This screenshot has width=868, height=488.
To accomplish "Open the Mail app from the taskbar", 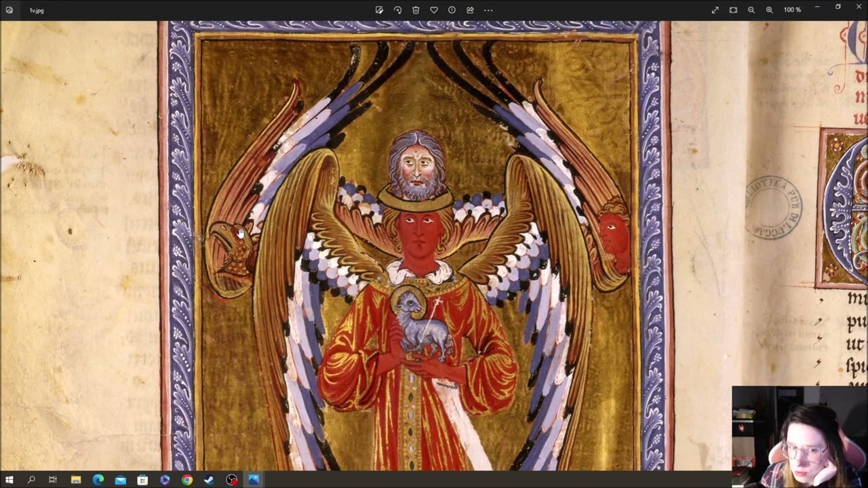I will coord(121,480).
